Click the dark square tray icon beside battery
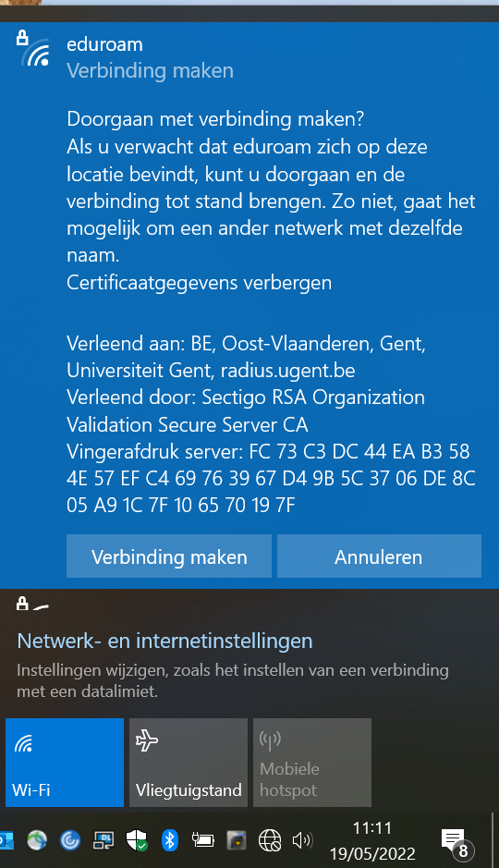 (237, 840)
